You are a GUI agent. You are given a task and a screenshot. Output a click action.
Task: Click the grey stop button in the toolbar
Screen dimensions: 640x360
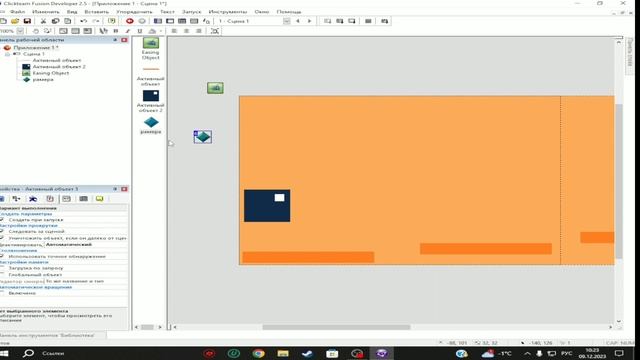click(x=142, y=21)
